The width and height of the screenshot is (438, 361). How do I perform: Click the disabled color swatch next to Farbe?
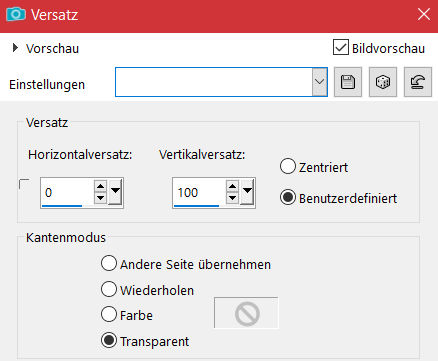(x=246, y=313)
